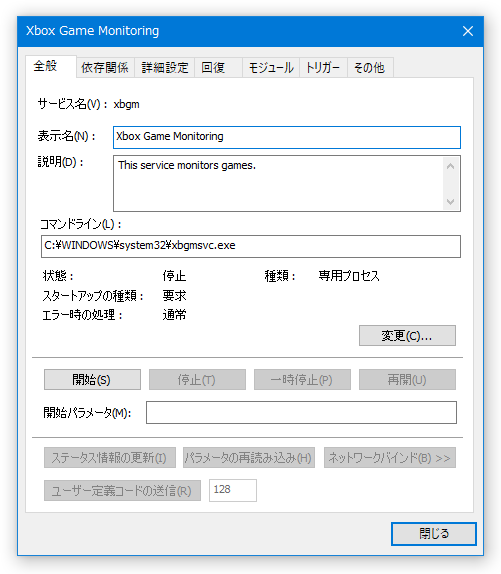The height and width of the screenshot is (574, 501).
Task: Click the 表示名 input field
Action: [x=287, y=137]
